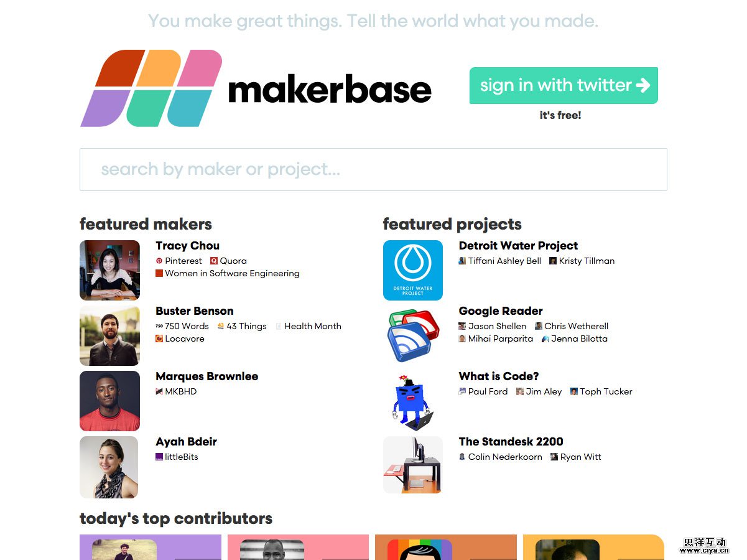The height and width of the screenshot is (560, 747).
Task: Click the littleBits icon under Ayah Bdeir
Action: click(159, 457)
